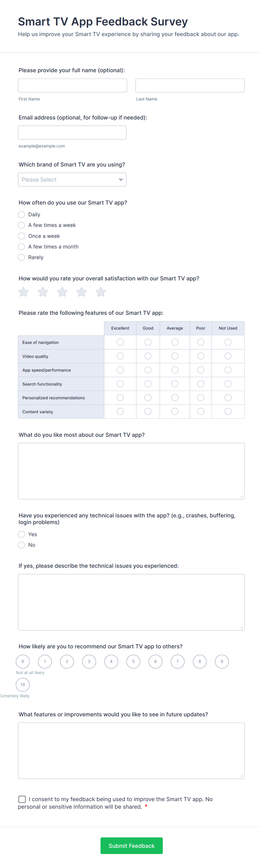260x868 pixels.
Task: Click the Submit Feedback button
Action: tap(131, 845)
